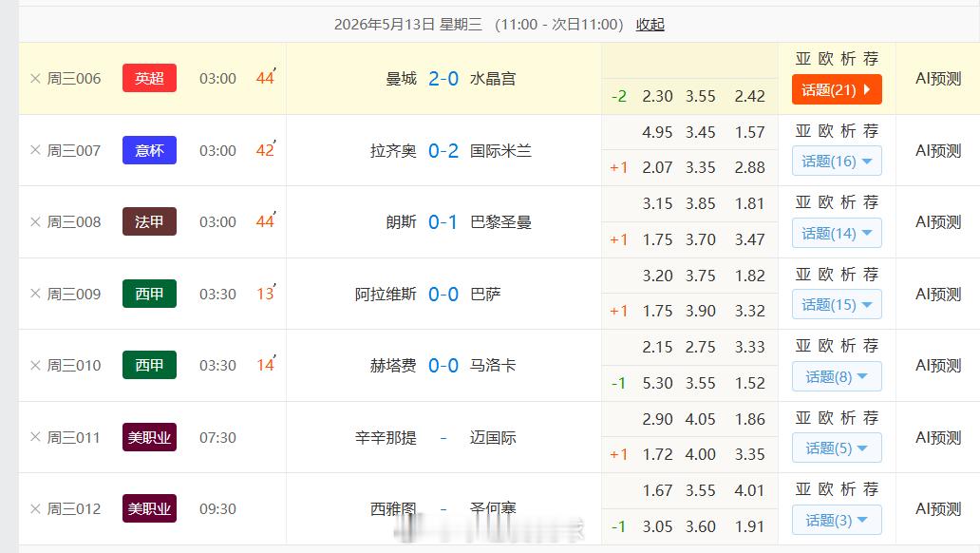Open the 美职业 tag in the 西雅图 row
This screenshot has width=980, height=553.
(149, 508)
